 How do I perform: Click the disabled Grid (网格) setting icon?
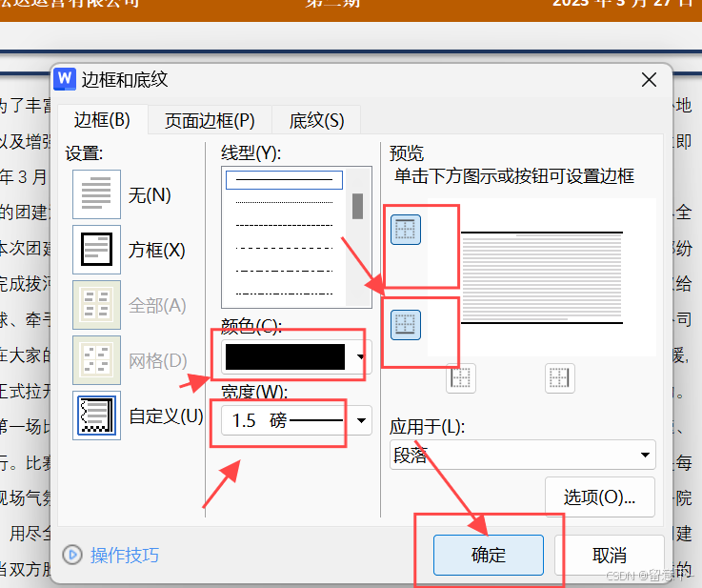97,360
